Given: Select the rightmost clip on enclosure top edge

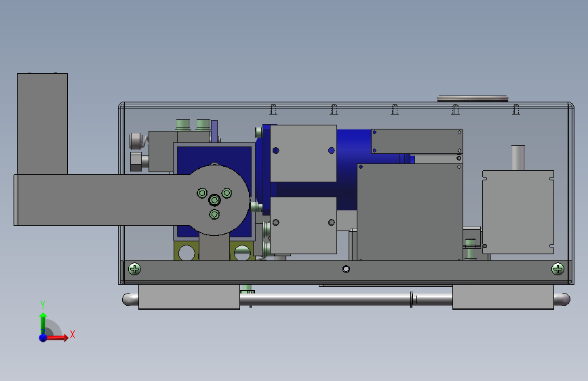Looking at the screenshot, I should click(x=516, y=110).
